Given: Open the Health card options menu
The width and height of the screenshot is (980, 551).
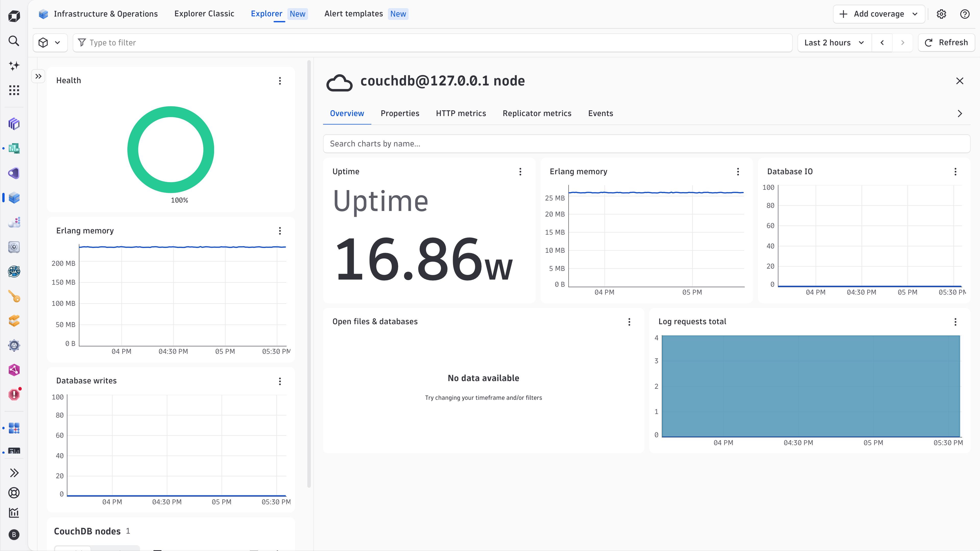Looking at the screenshot, I should click(x=280, y=81).
